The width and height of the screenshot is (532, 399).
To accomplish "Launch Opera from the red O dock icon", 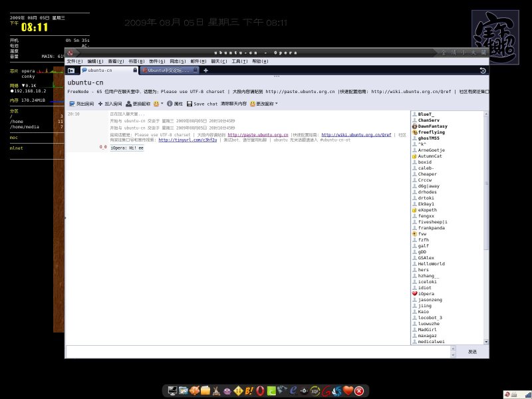I will tap(260, 391).
